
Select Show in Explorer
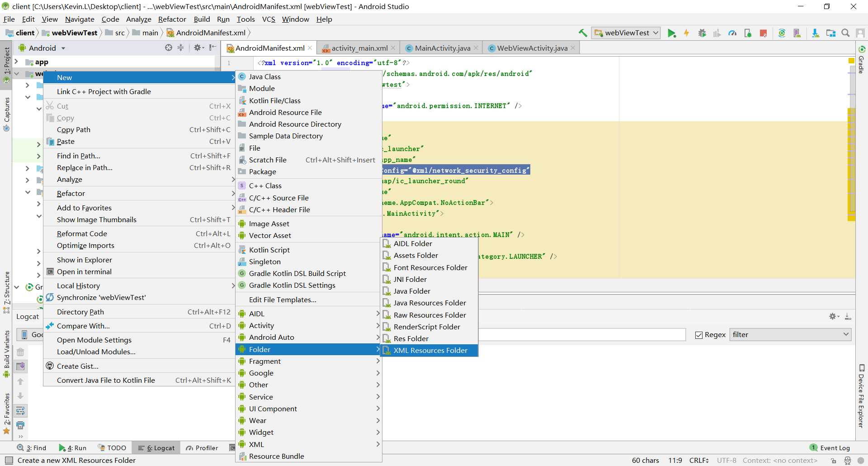coord(139,260)
